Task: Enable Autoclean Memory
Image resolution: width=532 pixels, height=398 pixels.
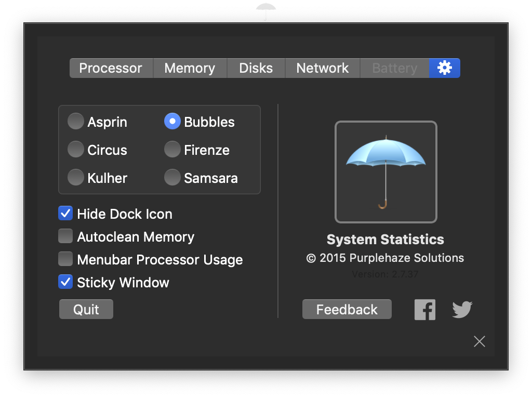Action: click(65, 236)
